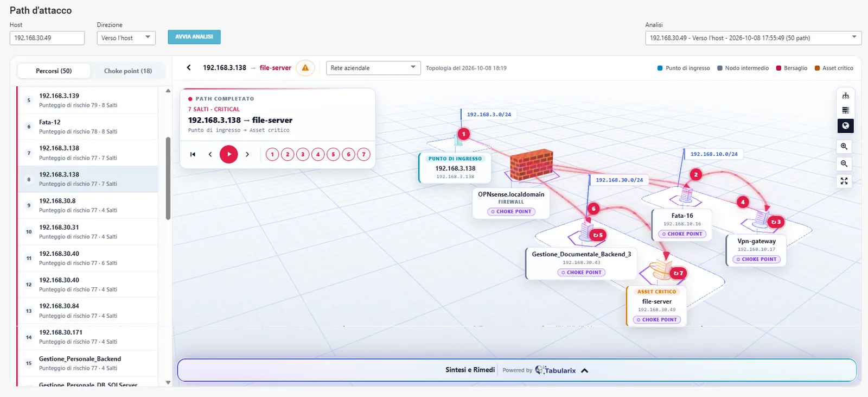Switch to Percorsi (50) tab

click(x=54, y=71)
